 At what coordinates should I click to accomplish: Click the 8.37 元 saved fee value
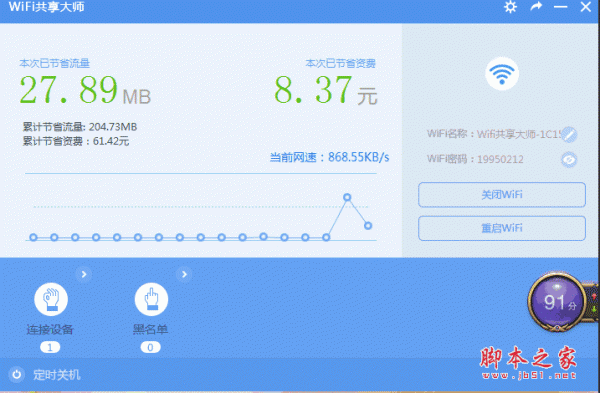pos(326,91)
